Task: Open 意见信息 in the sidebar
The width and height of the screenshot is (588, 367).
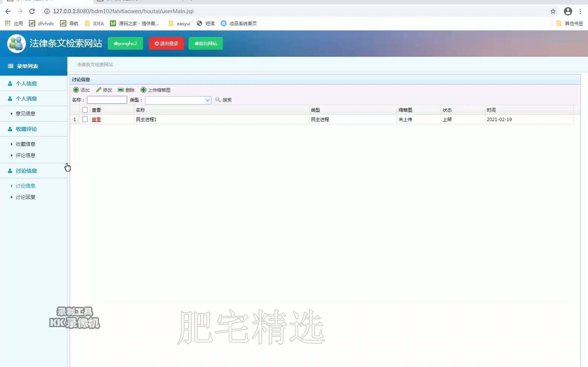Action: tap(25, 114)
